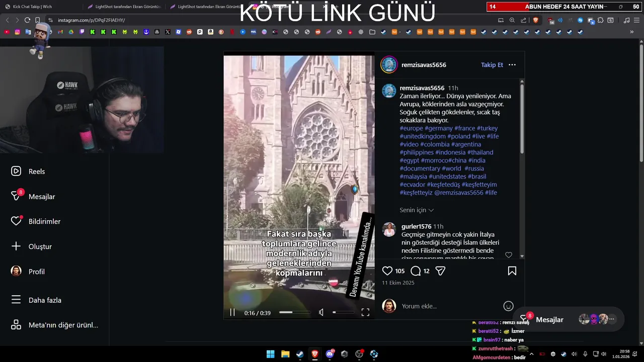Viewport: 644px width, 362px height.
Task: Open Reels from the Instagram sidebar
Action: coord(28,171)
